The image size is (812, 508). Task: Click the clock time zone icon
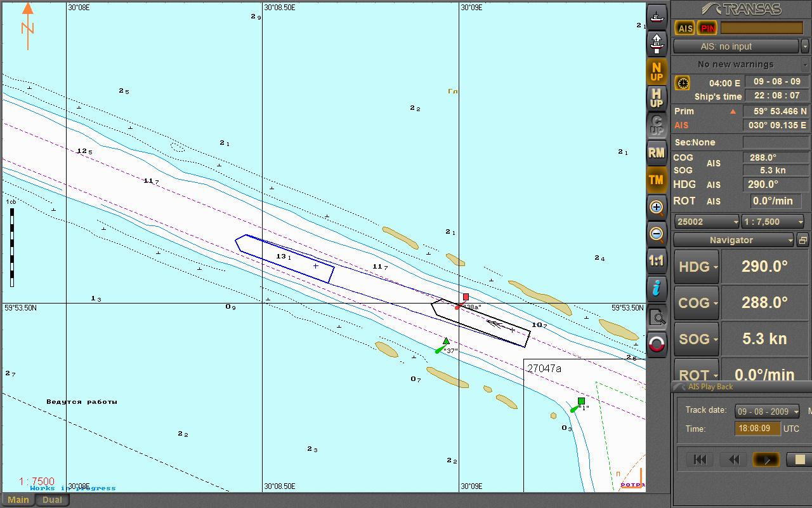coord(683,83)
